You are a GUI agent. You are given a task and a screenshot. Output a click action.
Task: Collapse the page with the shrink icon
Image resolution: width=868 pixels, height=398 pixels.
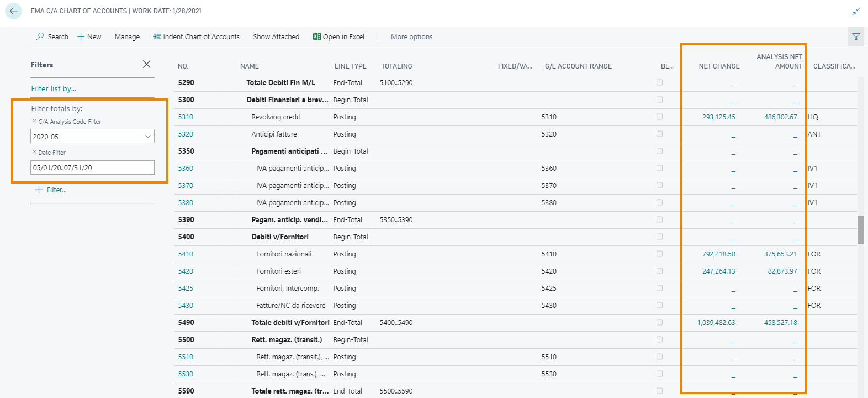point(856,11)
